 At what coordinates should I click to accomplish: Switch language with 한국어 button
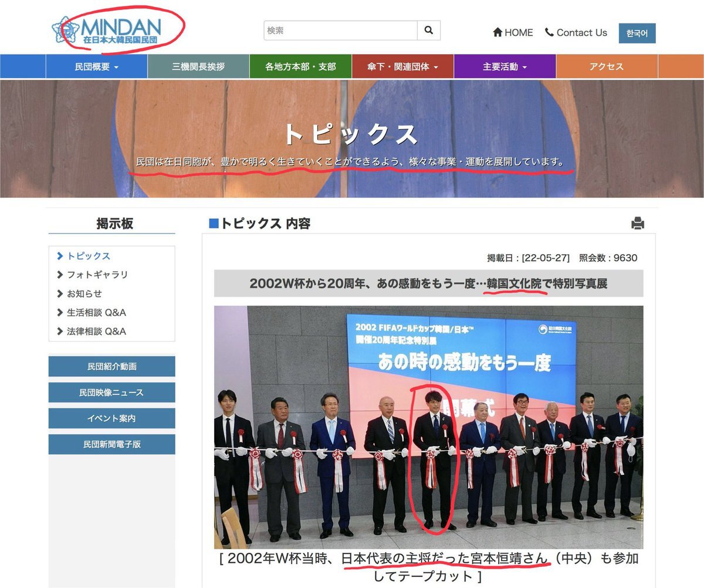click(x=637, y=33)
